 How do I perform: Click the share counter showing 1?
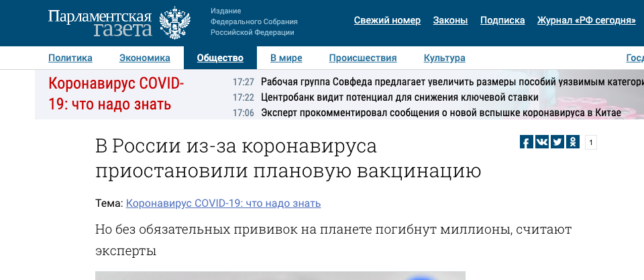click(590, 142)
